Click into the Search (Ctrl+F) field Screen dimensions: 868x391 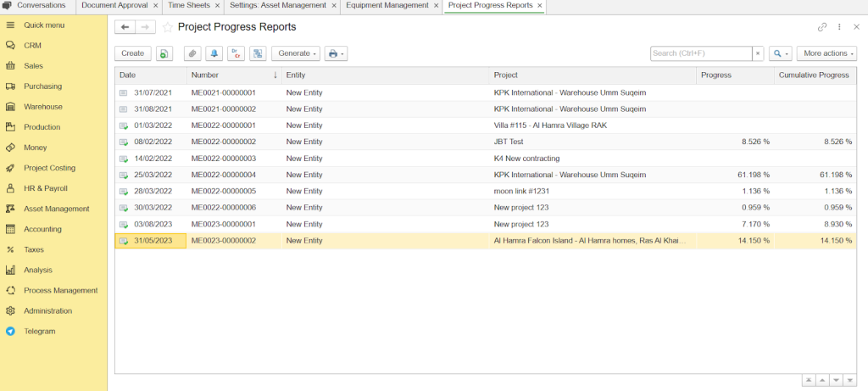(701, 53)
